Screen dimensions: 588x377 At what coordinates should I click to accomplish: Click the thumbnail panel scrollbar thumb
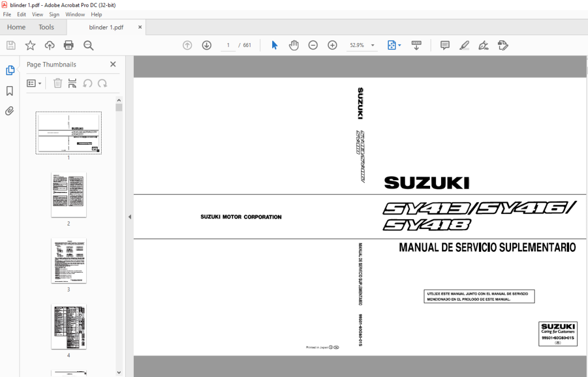(x=119, y=107)
